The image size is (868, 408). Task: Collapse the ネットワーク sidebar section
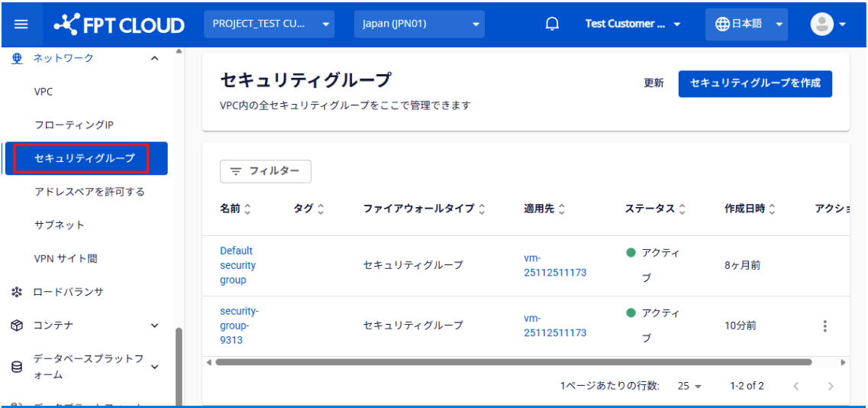pyautogui.click(x=154, y=58)
